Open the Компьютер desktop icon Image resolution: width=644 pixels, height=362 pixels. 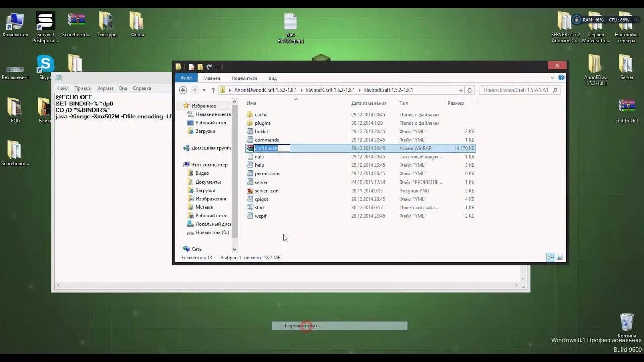point(15,24)
